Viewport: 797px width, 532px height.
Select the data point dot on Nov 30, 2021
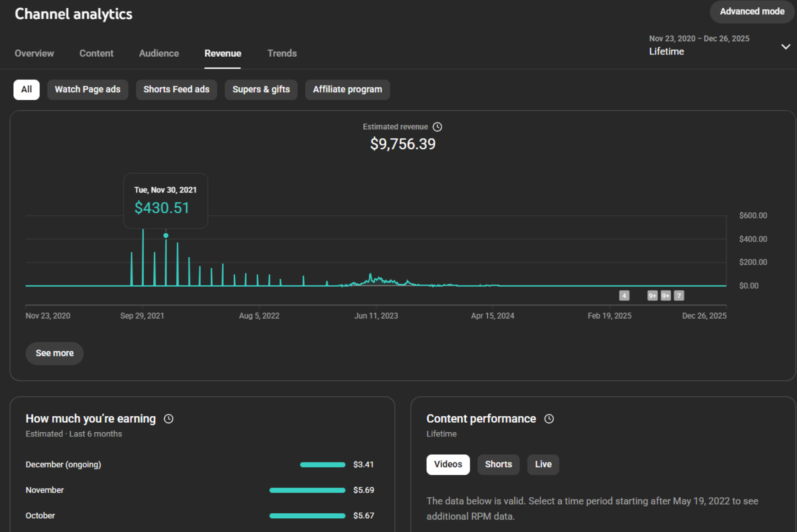166,236
